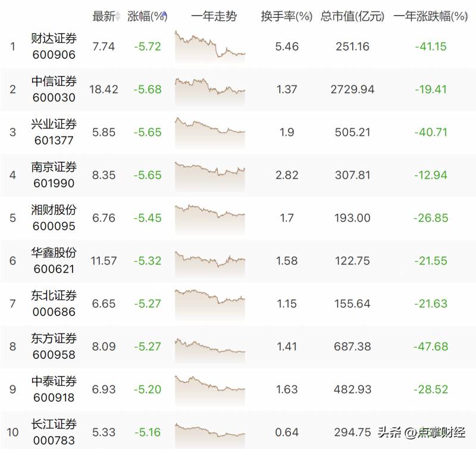Select yearly change -28.52
The height and width of the screenshot is (449, 476).
tap(431, 389)
